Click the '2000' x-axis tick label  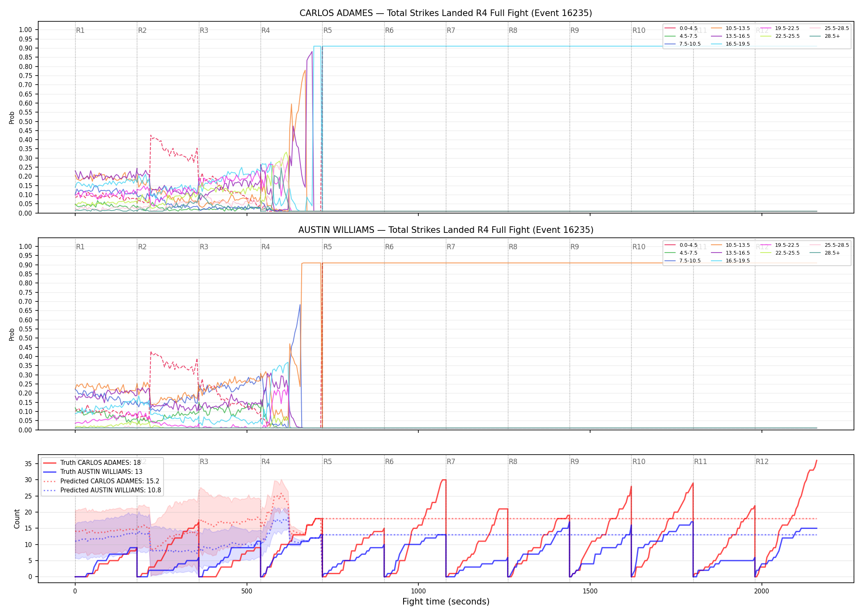coord(761,591)
